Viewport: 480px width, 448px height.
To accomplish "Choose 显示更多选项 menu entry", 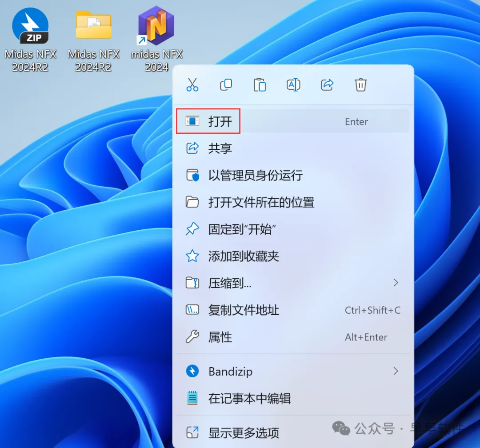I will pos(292,432).
